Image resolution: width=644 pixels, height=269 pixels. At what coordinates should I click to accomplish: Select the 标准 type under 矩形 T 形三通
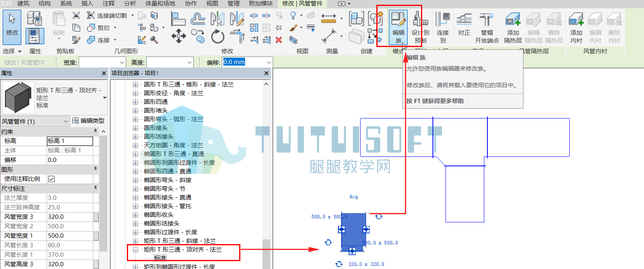point(160,258)
